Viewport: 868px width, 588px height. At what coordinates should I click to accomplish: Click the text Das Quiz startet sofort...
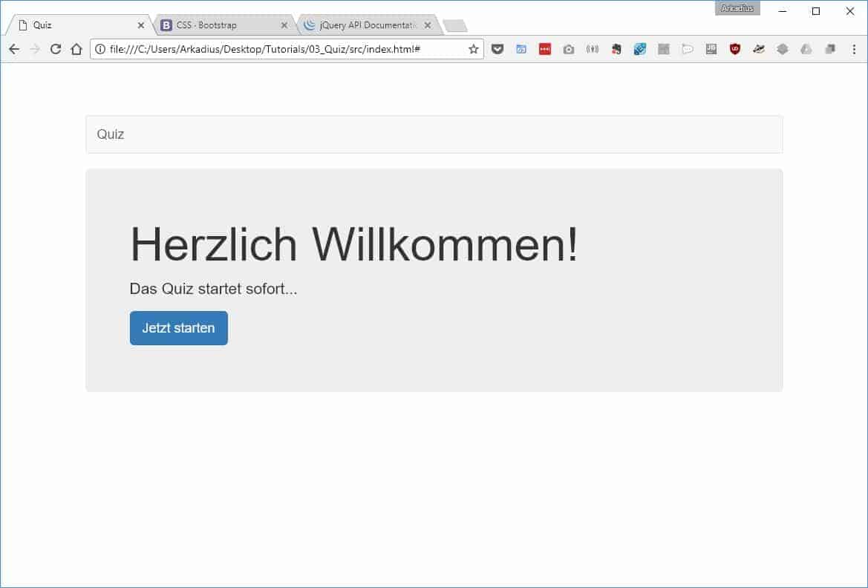(x=213, y=289)
